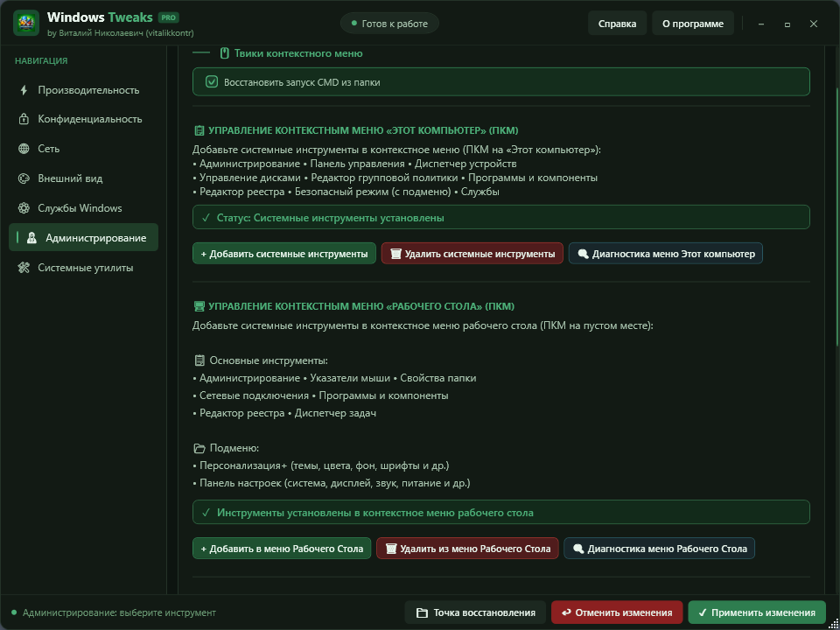The image size is (840, 630).
Task: Toggle Восстановить запуск CMD из папки checkbox
Action: (x=212, y=82)
